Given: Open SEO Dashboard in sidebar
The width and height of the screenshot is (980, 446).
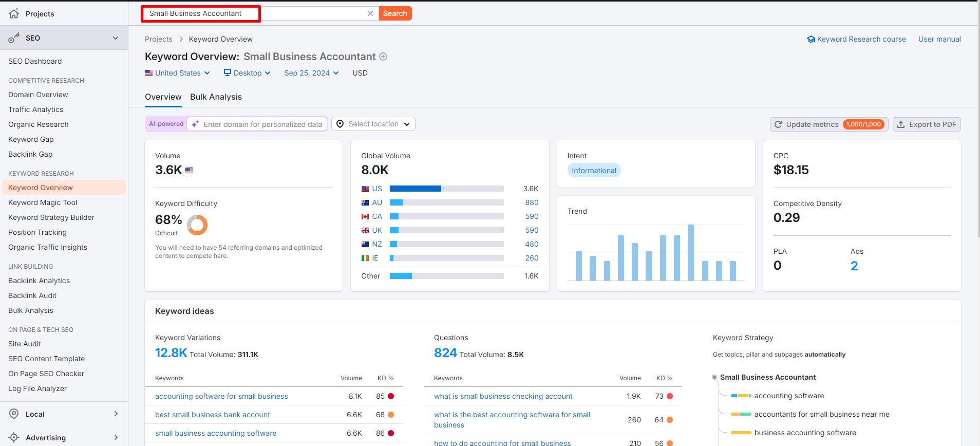Looking at the screenshot, I should coord(35,61).
